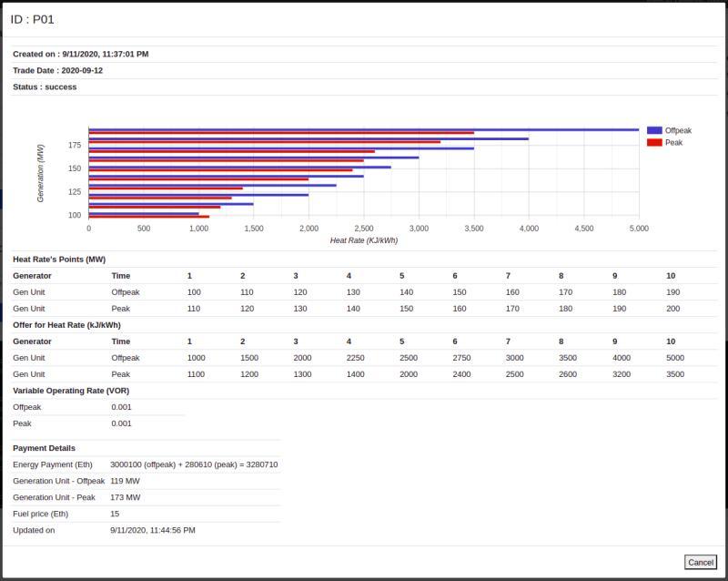Click Updated on value '9/11/2020, 11:44:56 PM'
Viewport: 728px width, 581px height.
point(153,530)
